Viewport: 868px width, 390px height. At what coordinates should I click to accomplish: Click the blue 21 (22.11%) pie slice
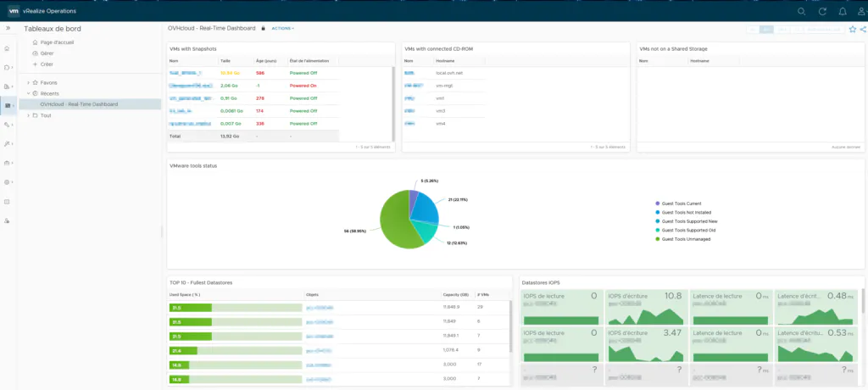click(x=426, y=209)
